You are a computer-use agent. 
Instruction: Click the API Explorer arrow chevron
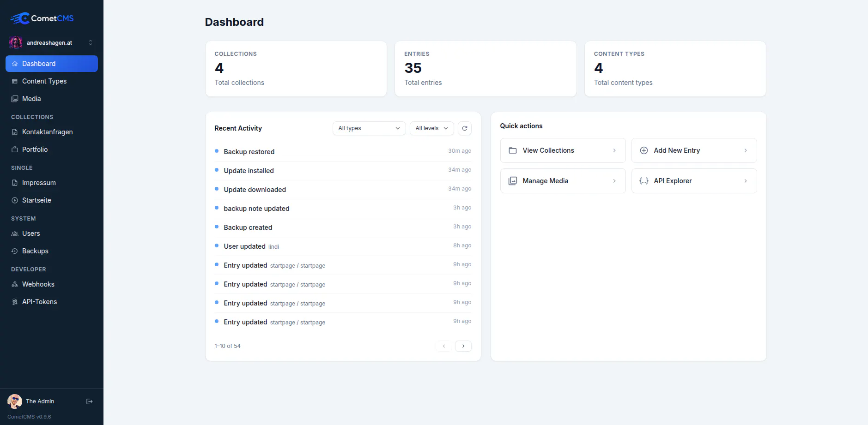click(x=746, y=181)
